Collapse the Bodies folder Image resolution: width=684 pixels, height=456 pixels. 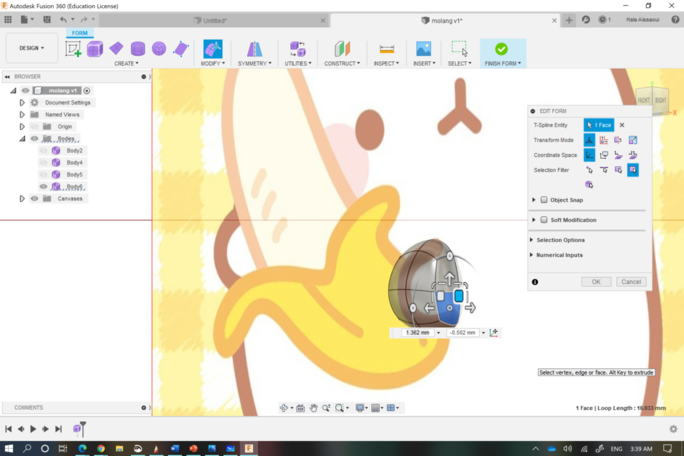22,139
